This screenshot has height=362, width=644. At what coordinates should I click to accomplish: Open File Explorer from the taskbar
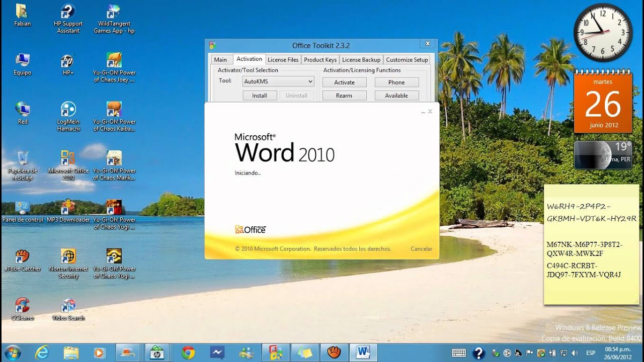(x=71, y=352)
